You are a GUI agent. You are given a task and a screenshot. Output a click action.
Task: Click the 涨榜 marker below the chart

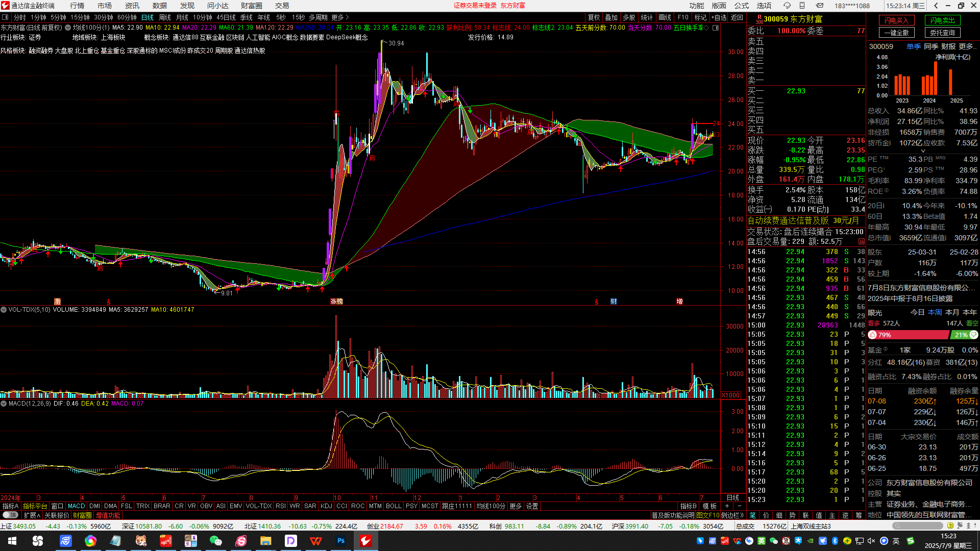pos(336,302)
